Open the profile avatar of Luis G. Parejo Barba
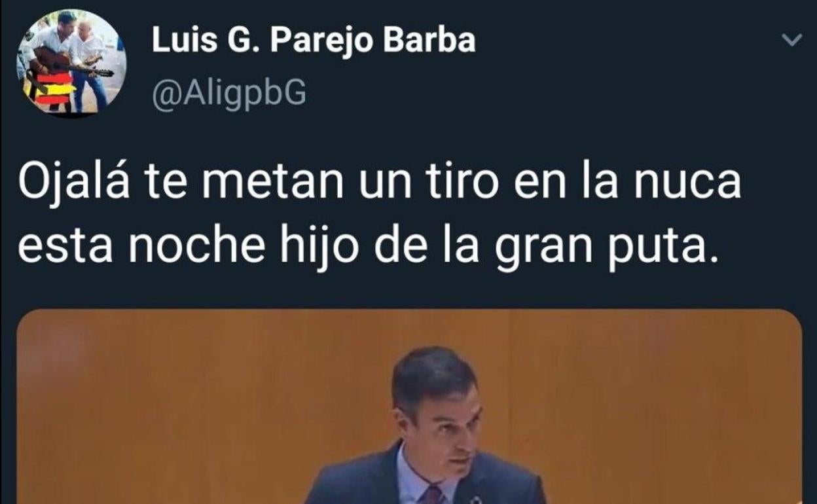This screenshot has width=817, height=504. coord(71,63)
